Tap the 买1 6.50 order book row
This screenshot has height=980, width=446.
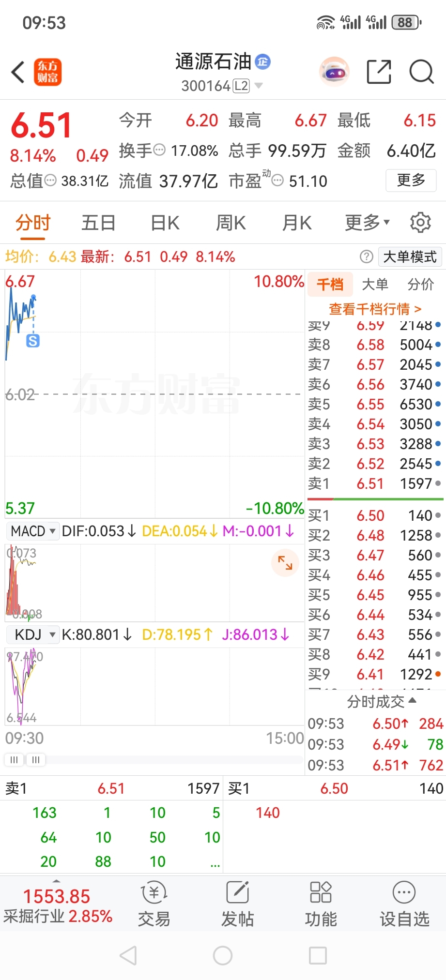pos(375,515)
